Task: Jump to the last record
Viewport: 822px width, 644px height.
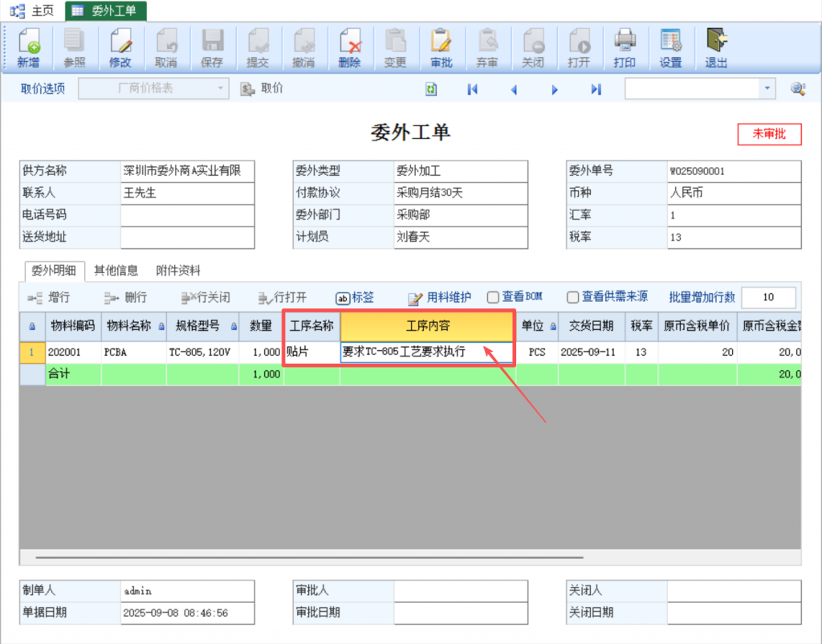Action: pos(596,89)
